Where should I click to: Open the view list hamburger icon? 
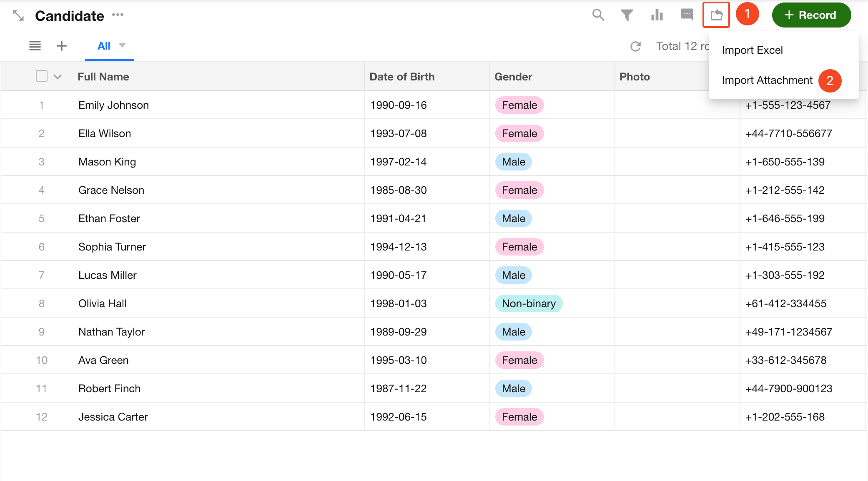click(35, 46)
